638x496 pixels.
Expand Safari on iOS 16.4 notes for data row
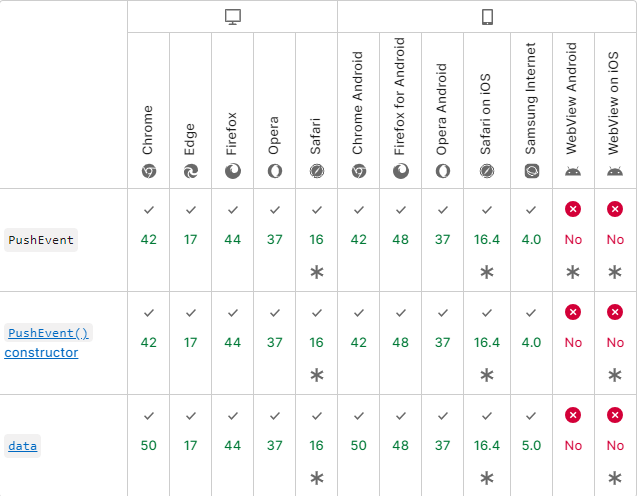point(487,478)
